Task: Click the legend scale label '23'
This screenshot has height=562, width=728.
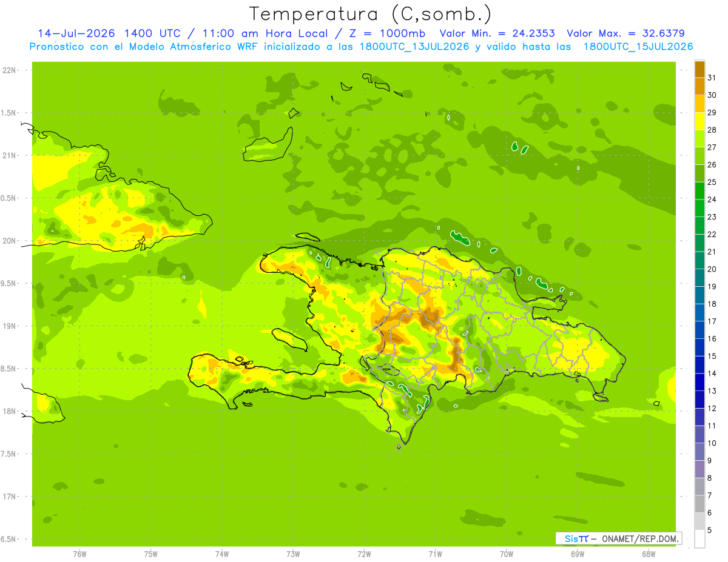Action: [712, 216]
